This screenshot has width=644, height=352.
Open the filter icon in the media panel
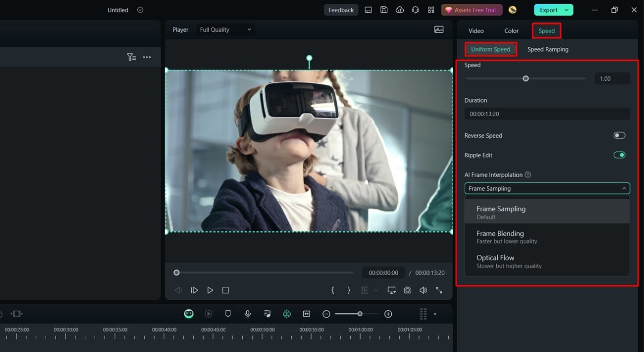point(131,57)
